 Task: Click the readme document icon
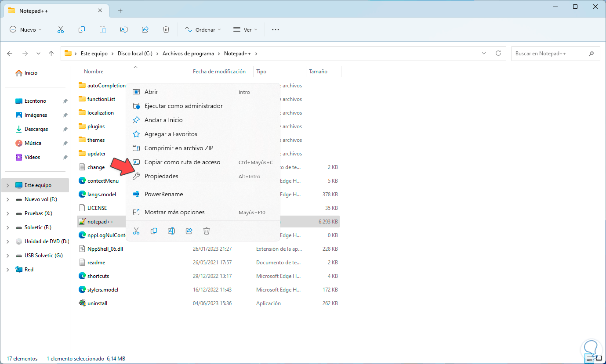coord(82,263)
